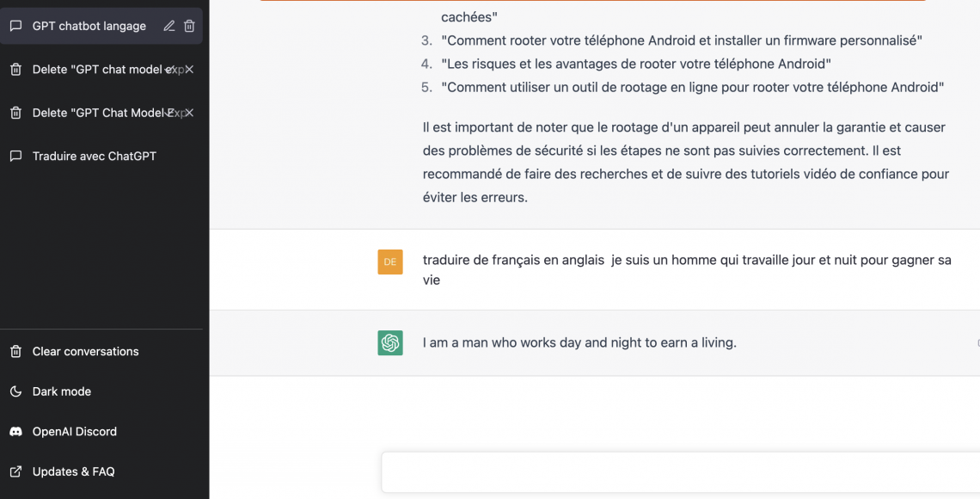This screenshot has width=980, height=499.
Task: Click the orange DE user avatar
Action: 390,262
